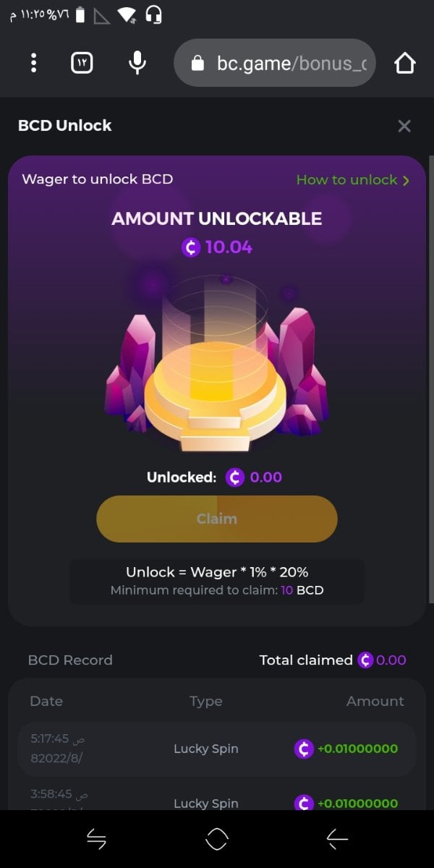Viewport: 434px width, 868px height.
Task: Tap Android back navigation arrow
Action: pos(337,839)
